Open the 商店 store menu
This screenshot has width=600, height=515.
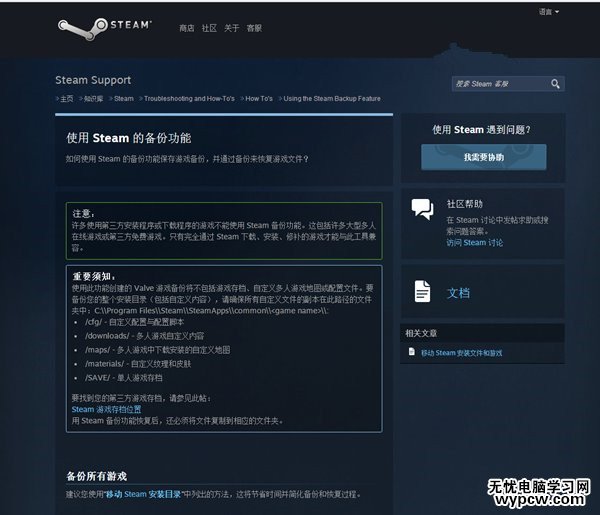187,28
